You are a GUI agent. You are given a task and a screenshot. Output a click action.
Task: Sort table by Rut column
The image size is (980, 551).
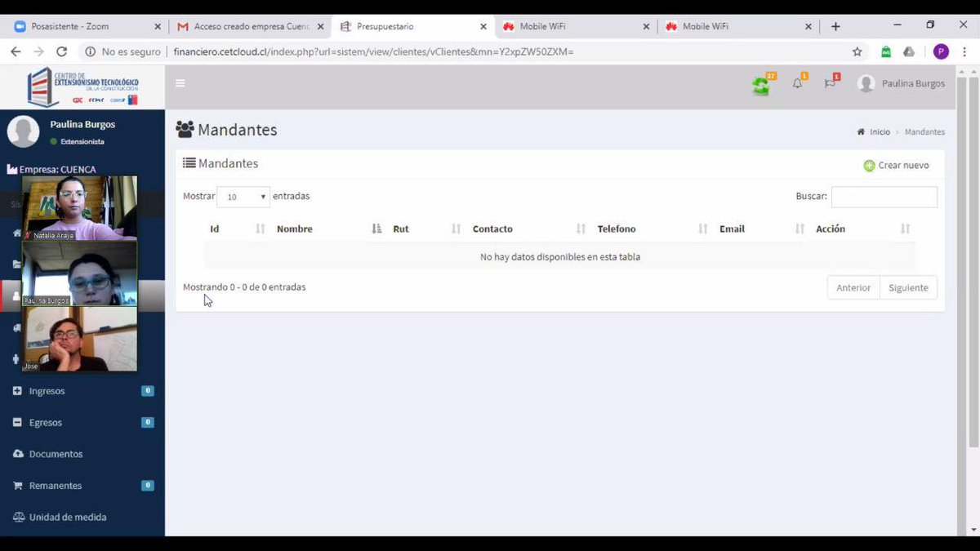pos(426,229)
